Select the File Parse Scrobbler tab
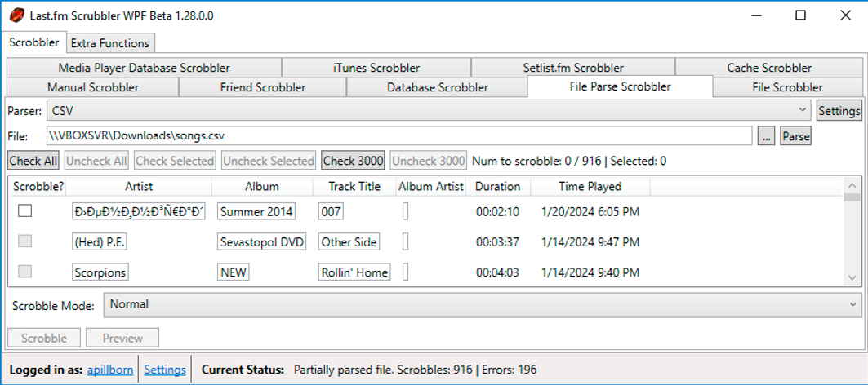The image size is (868, 385). 620,86
